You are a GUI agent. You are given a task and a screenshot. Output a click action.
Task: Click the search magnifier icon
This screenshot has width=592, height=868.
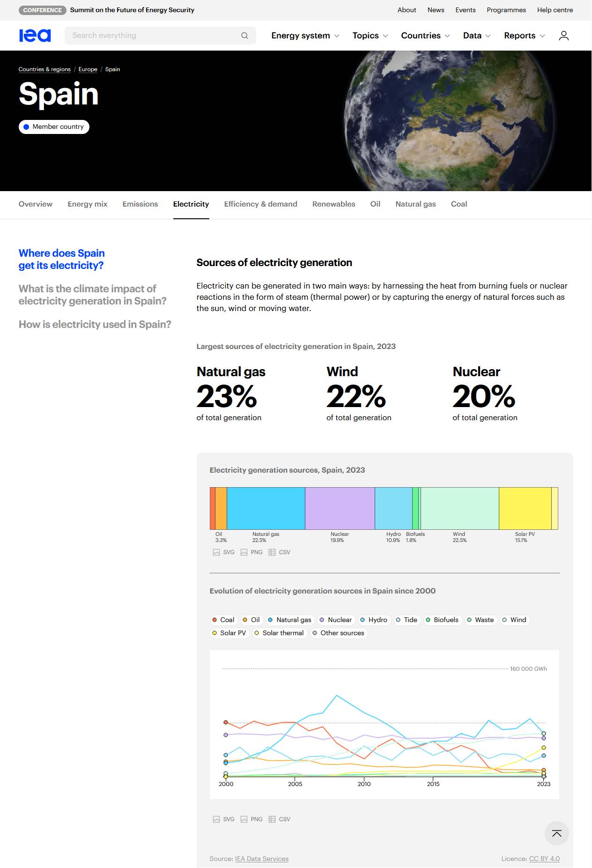(x=244, y=36)
